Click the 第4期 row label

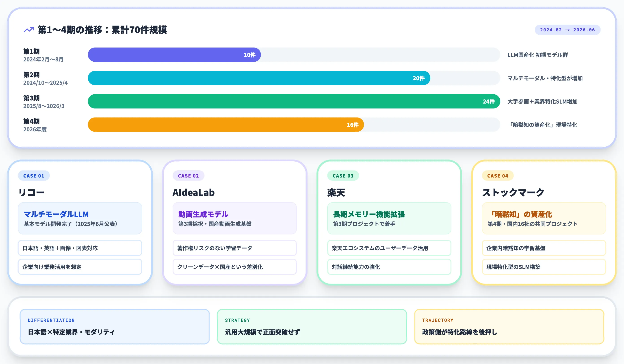click(31, 121)
